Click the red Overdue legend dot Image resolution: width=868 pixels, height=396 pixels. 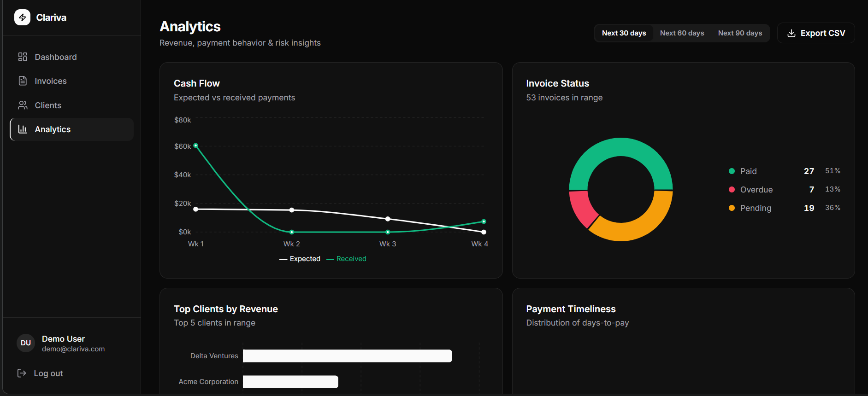tap(732, 189)
